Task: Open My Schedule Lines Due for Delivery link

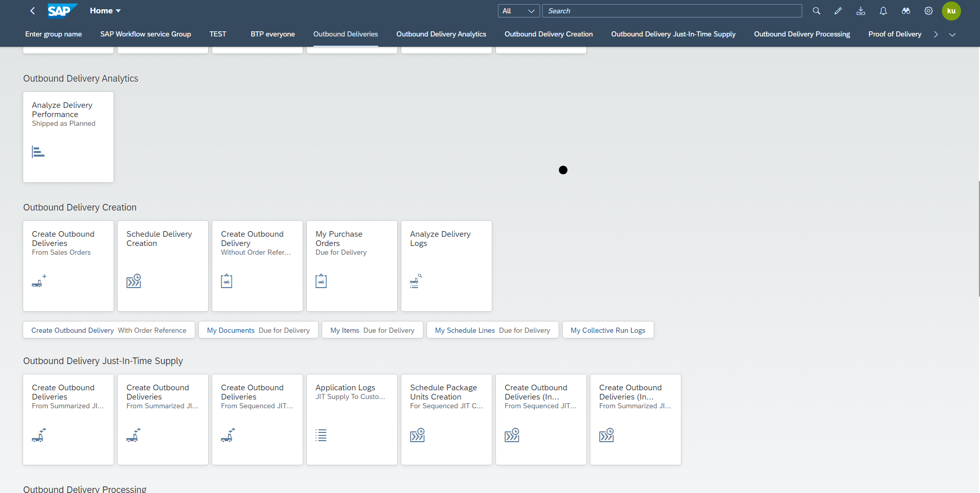Action: click(493, 330)
